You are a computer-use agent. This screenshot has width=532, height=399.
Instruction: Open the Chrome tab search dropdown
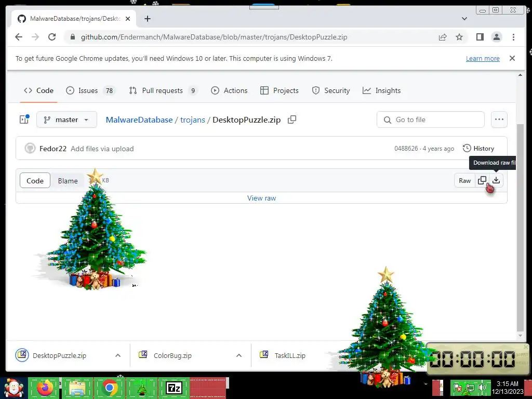click(464, 19)
